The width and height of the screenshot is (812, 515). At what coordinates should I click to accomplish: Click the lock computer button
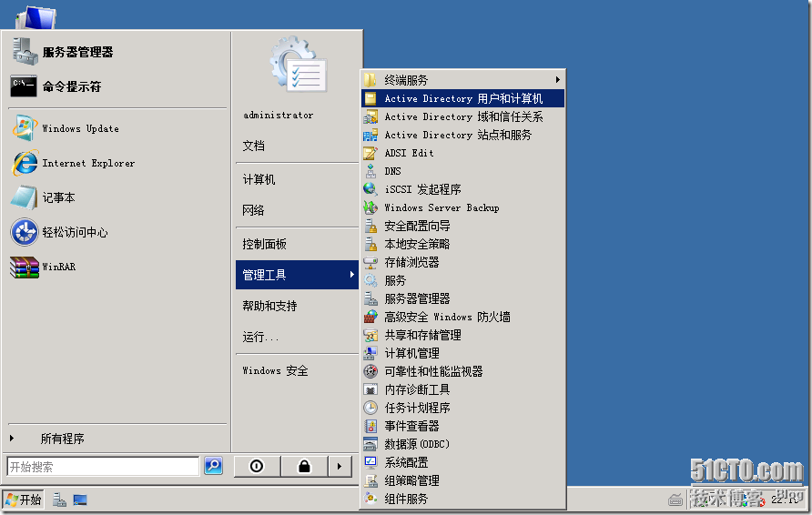304,467
